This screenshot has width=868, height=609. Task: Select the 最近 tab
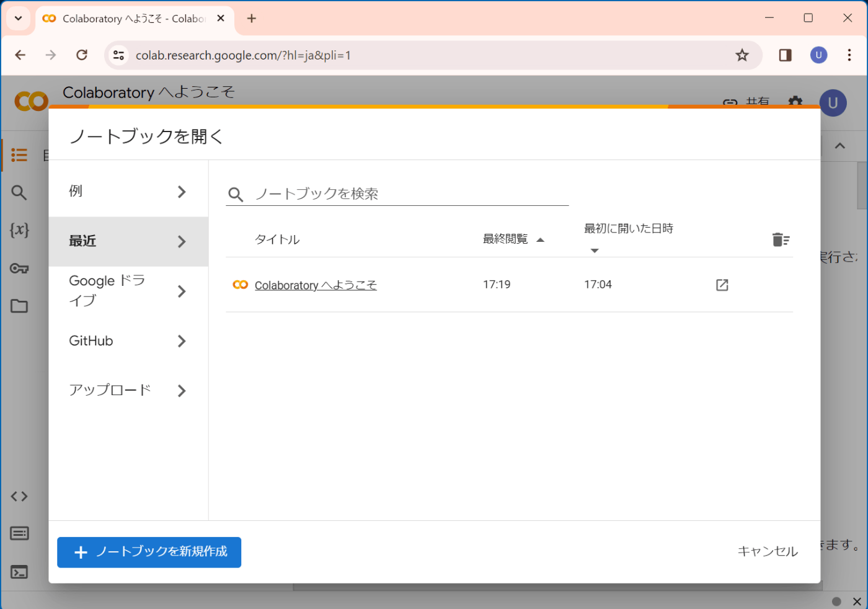(x=128, y=241)
